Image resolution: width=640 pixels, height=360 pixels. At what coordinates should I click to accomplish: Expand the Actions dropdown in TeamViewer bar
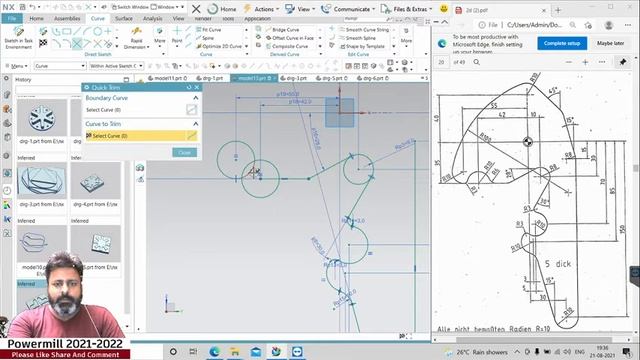(x=261, y=9)
